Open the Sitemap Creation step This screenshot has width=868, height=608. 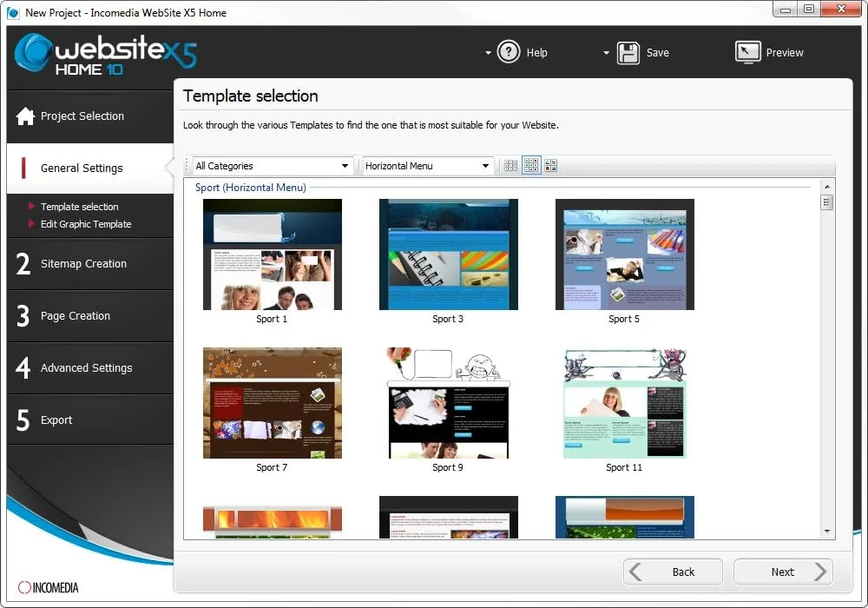[83, 263]
